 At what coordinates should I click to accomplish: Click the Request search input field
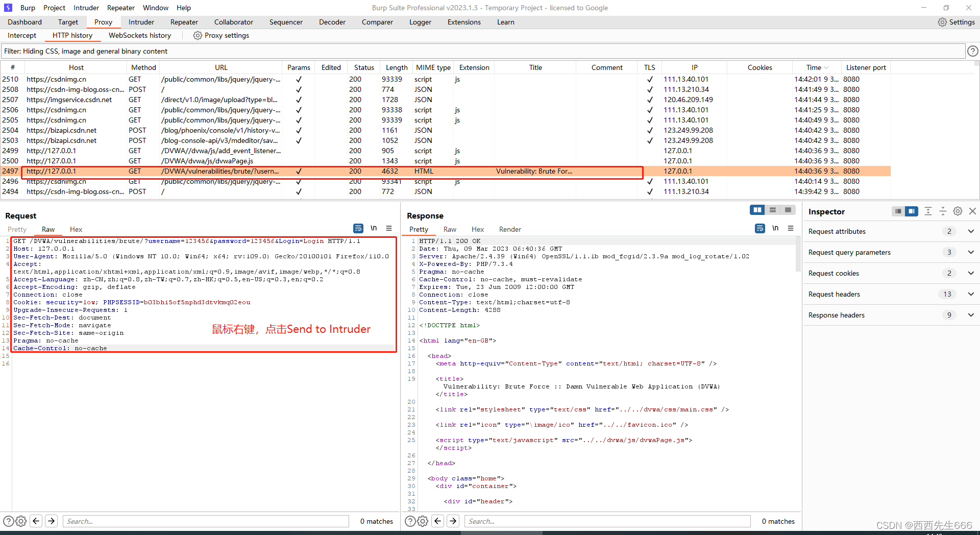tap(206, 521)
